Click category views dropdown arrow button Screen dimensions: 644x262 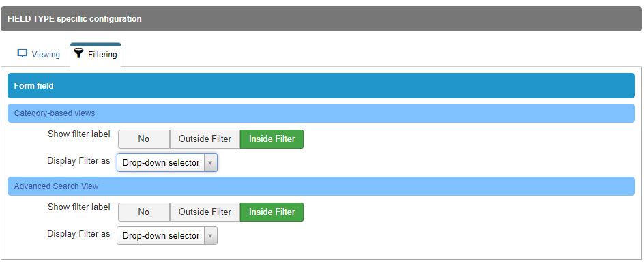[210, 162]
